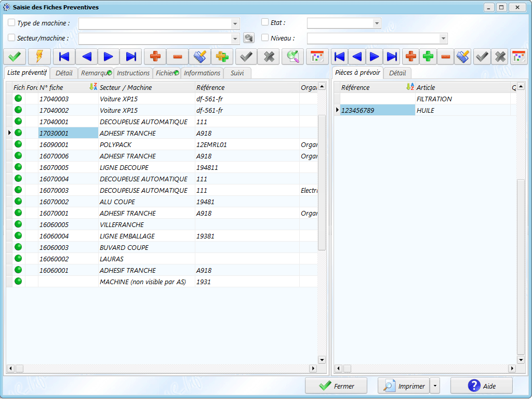
Task: Click the green checkmark icon at the toolbar's far left
Action: point(14,57)
